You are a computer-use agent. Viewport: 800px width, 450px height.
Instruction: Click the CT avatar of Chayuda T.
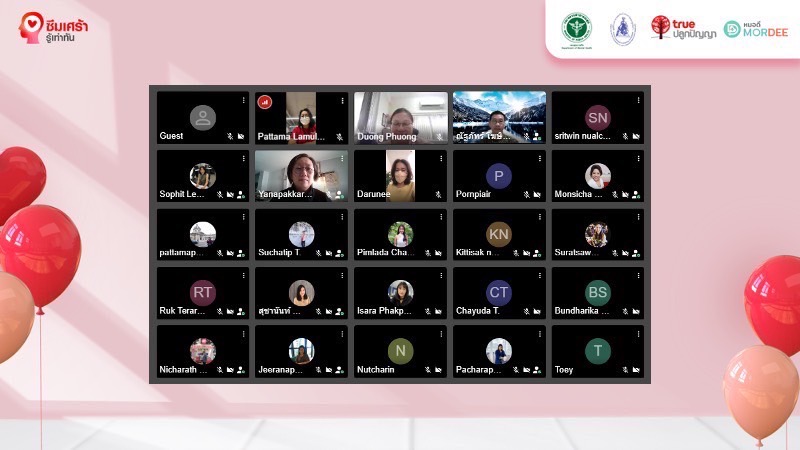pyautogui.click(x=498, y=292)
